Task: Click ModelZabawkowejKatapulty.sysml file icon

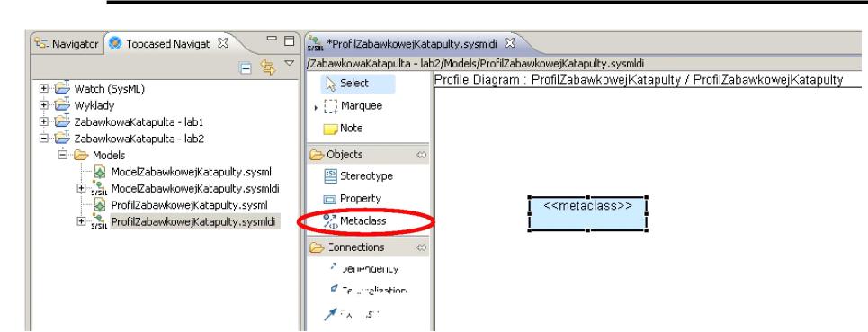Action: 100,172
